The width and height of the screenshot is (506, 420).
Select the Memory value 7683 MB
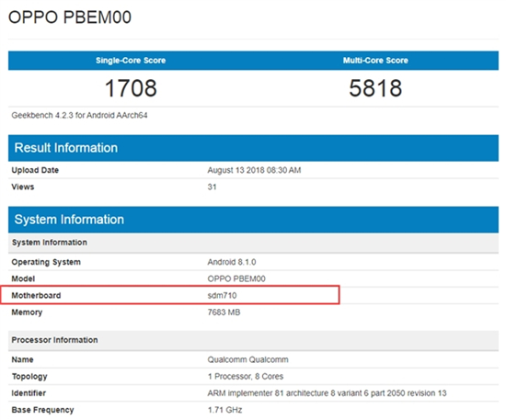pyautogui.click(x=224, y=312)
